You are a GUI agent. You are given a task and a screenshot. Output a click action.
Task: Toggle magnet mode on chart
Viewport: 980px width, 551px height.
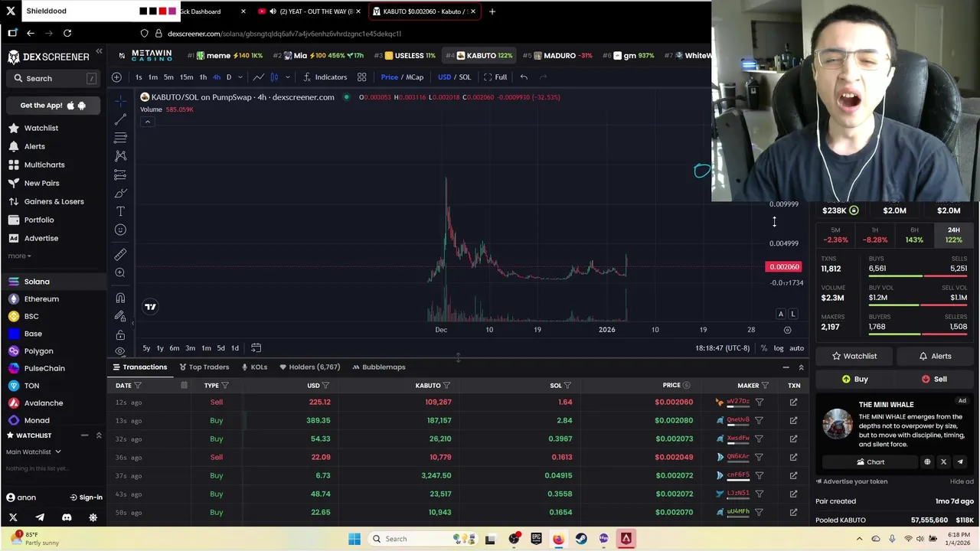coord(120,298)
